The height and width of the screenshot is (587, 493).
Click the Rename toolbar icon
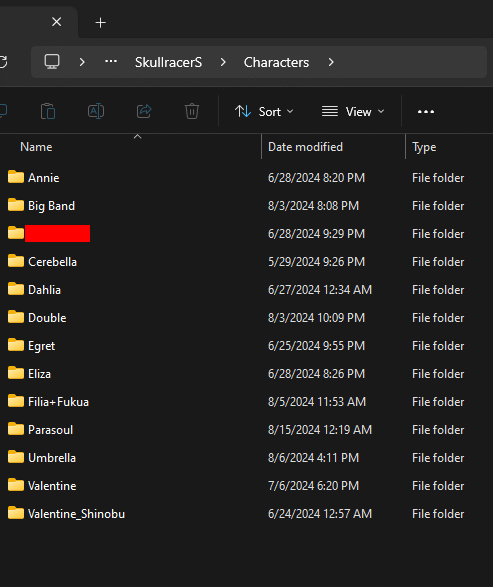[96, 111]
